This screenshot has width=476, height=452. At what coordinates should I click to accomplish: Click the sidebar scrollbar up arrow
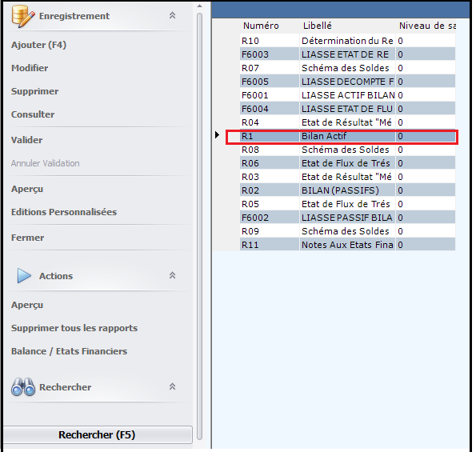(199, 6)
